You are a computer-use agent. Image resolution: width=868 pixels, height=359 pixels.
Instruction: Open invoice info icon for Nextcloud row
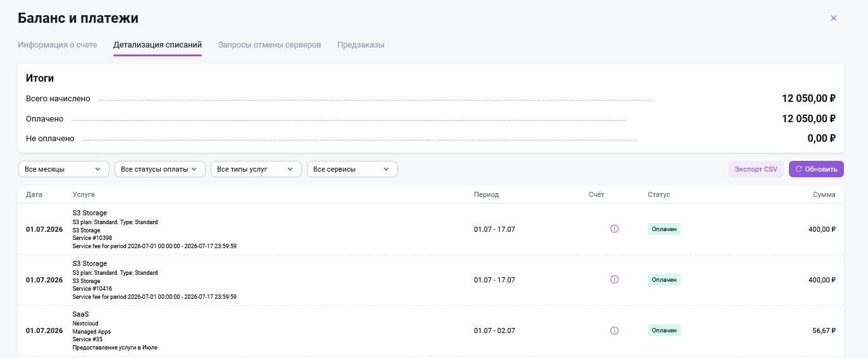(x=614, y=331)
